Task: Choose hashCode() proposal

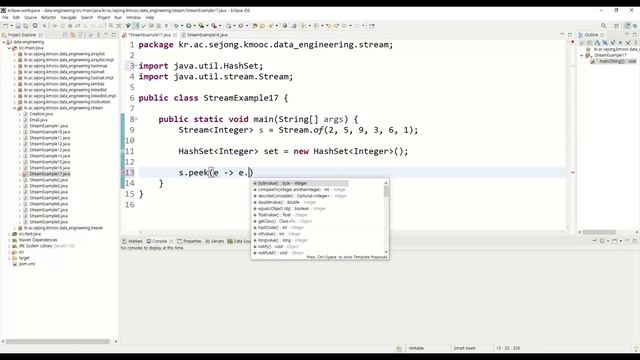Action: tap(280, 228)
